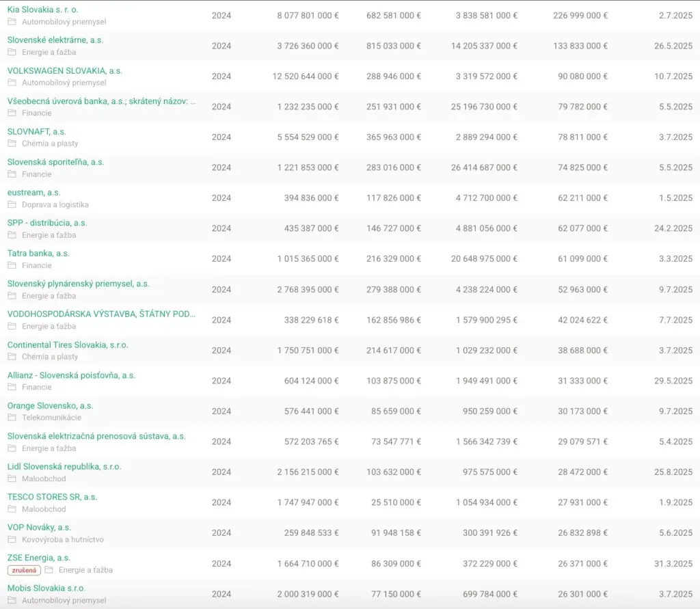Open VODOHOSPODÁRSKA VÝSTAVBA company link
Viewport: 700px width, 609px height.
[x=101, y=314]
